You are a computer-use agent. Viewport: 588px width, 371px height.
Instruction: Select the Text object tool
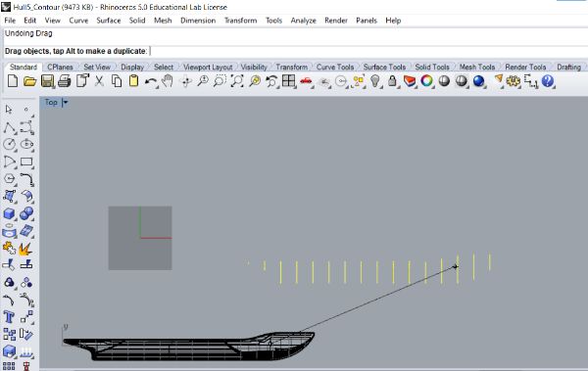coord(9,317)
